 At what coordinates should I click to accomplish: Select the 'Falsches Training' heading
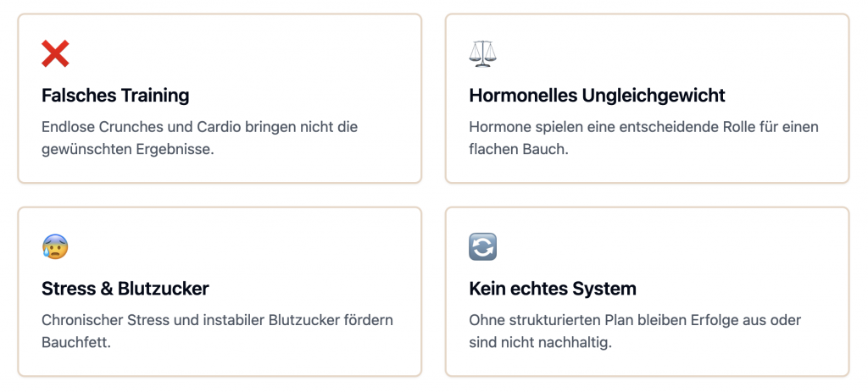coord(115,95)
